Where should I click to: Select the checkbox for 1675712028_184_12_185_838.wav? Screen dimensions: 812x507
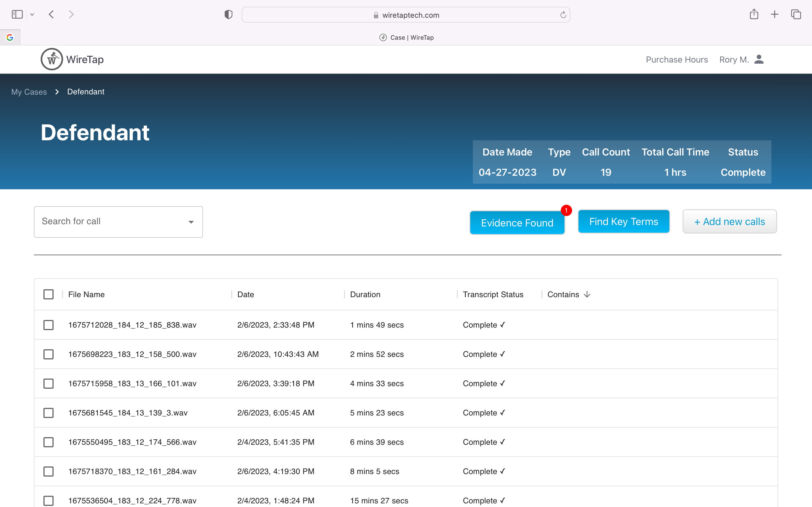click(x=49, y=324)
